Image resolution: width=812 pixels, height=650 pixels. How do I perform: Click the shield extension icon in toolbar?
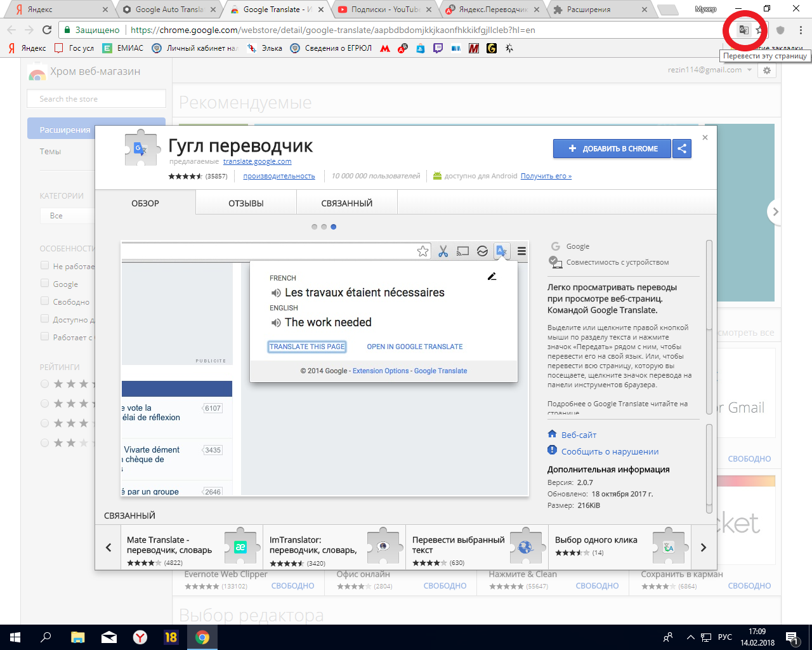(780, 30)
